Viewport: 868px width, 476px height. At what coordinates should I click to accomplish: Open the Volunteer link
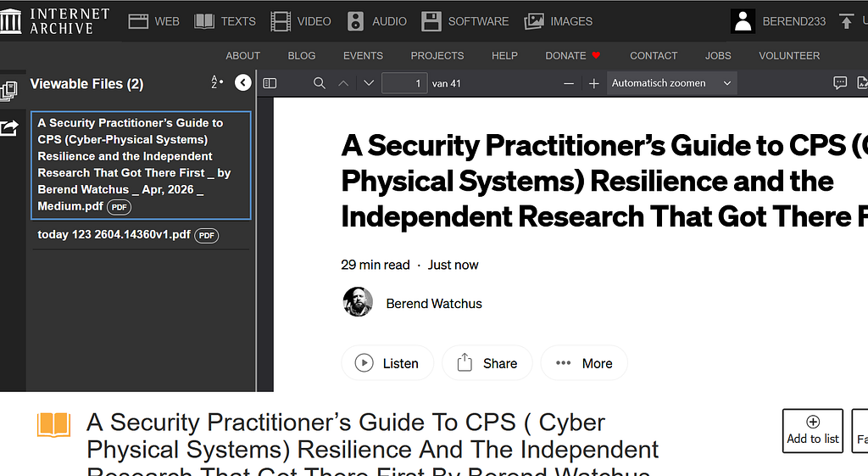click(789, 56)
